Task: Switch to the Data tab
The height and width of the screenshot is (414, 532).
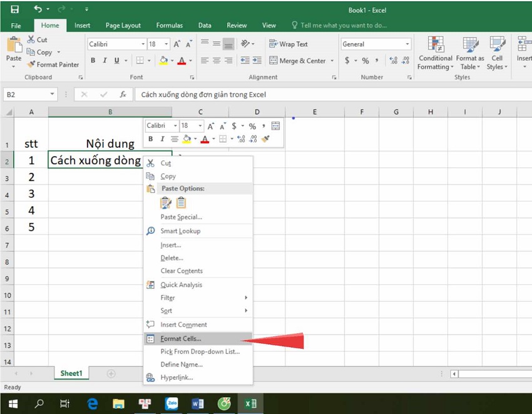Action: (205, 26)
